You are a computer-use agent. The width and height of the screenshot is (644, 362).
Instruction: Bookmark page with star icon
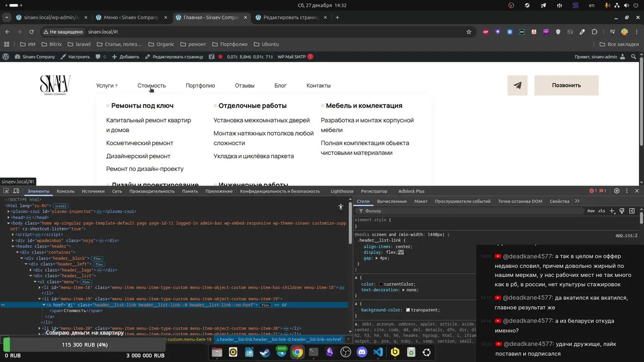(x=469, y=32)
